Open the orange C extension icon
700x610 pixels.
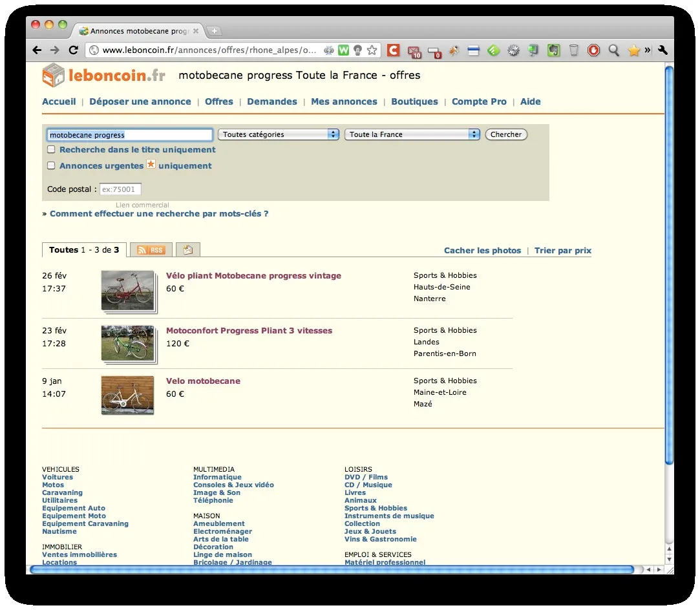coord(393,50)
